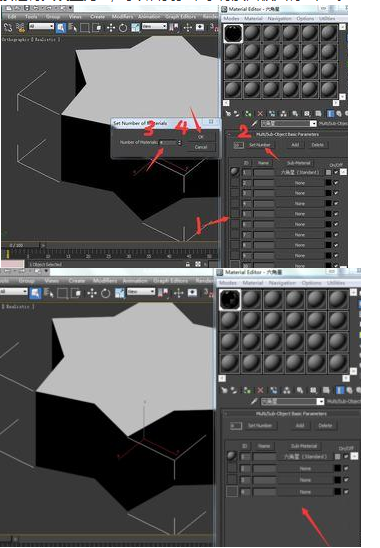Image resolution: width=380 pixels, height=548 pixels.
Task: Toggle Window/Crossing selection in lower toolbar
Action: (76, 293)
